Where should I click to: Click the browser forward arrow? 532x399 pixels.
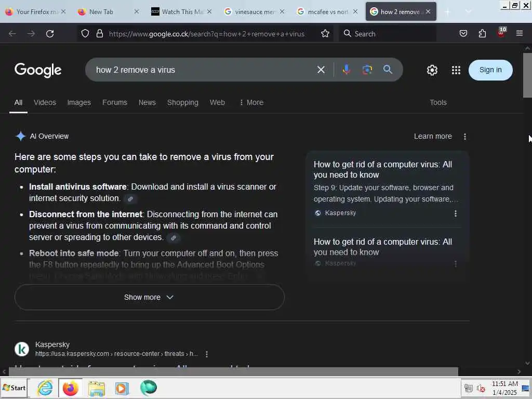[31, 34]
